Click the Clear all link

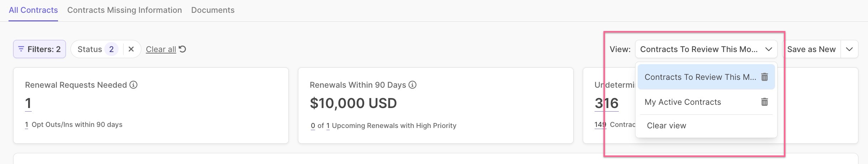tap(161, 49)
